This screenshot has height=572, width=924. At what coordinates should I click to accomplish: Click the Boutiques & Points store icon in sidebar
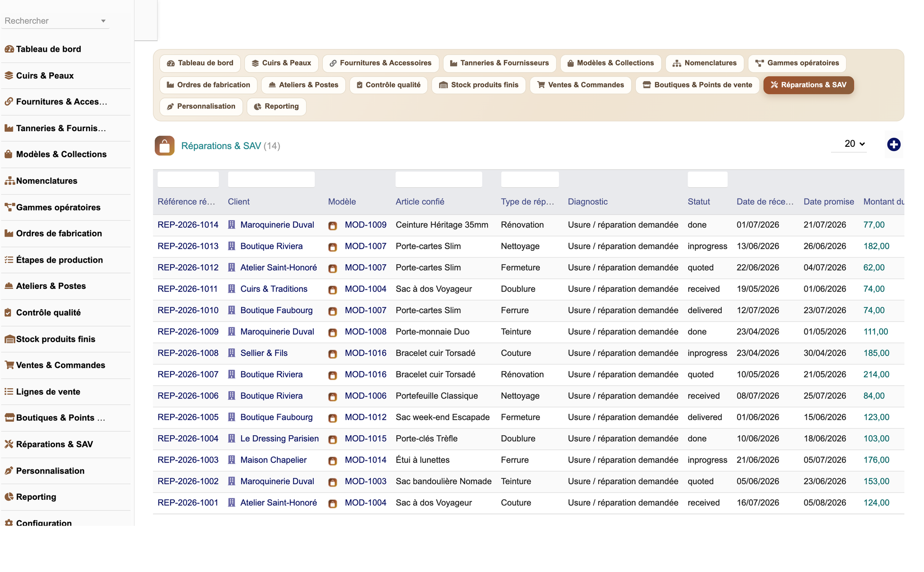coord(9,418)
